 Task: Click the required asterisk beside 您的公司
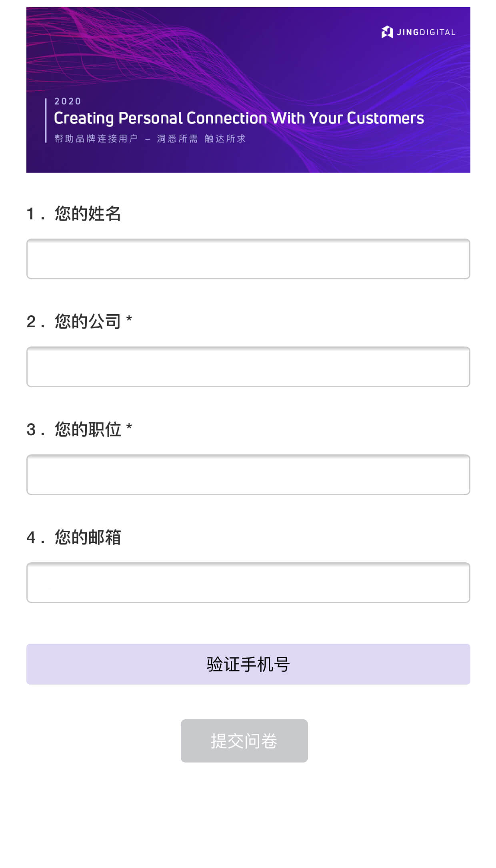pyautogui.click(x=129, y=320)
